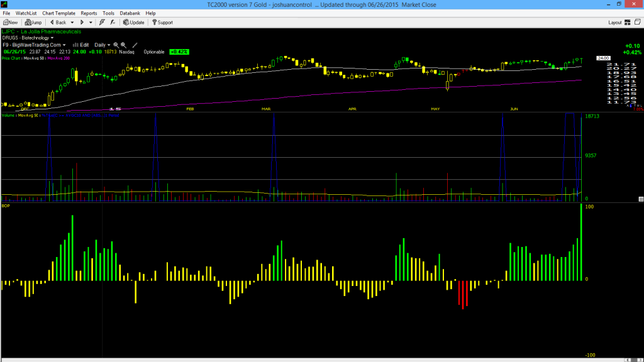Expand the forward history dropdown arrow

pos(91,23)
